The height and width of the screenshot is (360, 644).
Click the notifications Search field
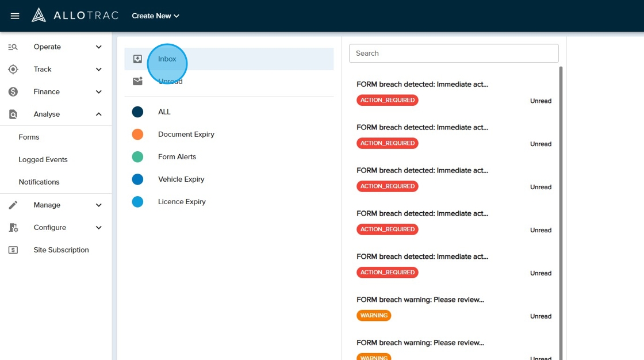[x=454, y=53]
